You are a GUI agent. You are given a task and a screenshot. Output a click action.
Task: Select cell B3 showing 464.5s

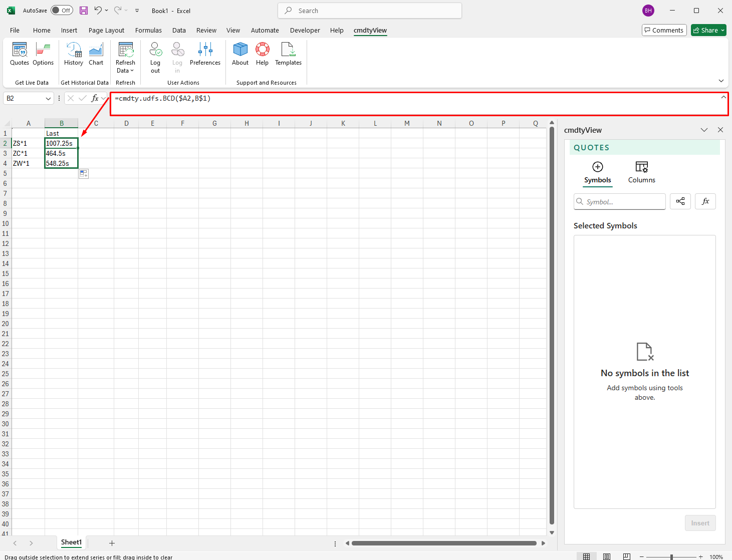[x=61, y=153]
